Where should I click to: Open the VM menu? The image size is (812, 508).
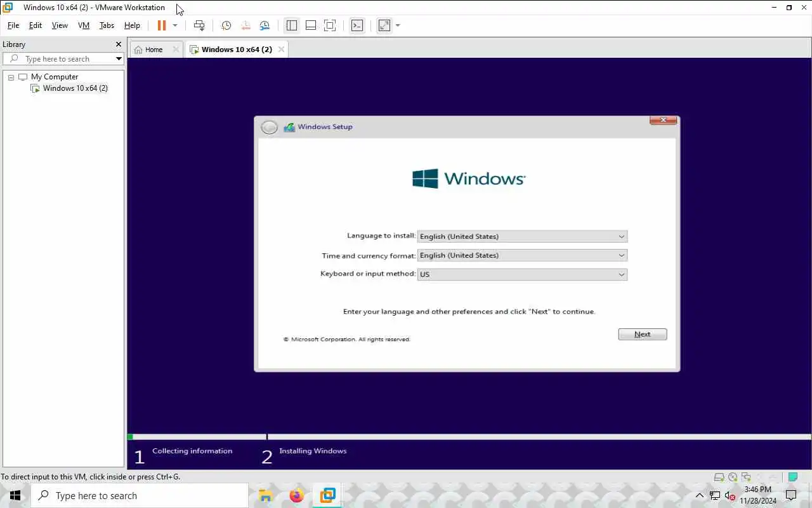[x=84, y=25]
